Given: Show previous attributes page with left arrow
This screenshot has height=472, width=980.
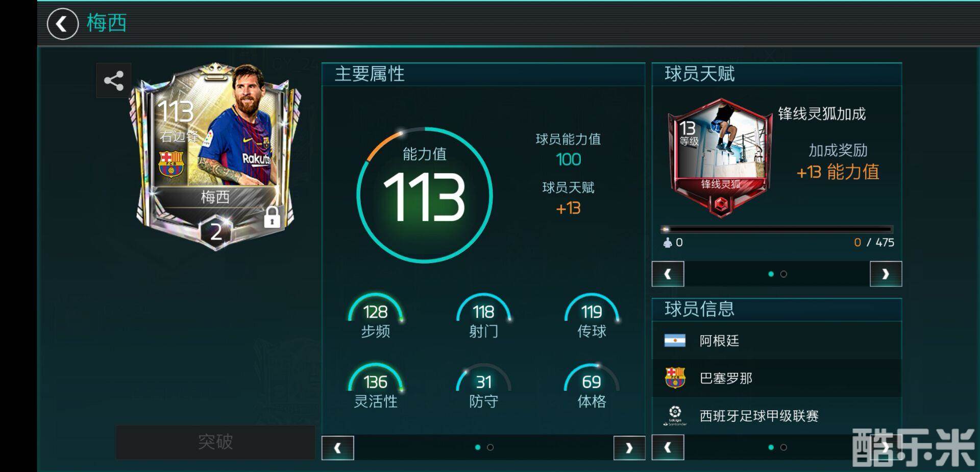Looking at the screenshot, I should (337, 447).
